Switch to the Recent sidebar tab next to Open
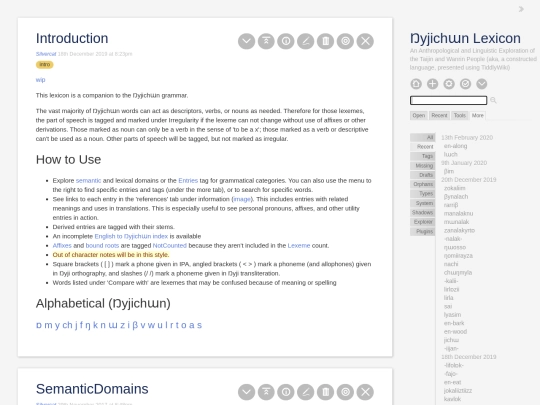The width and height of the screenshot is (540, 405). [439, 115]
